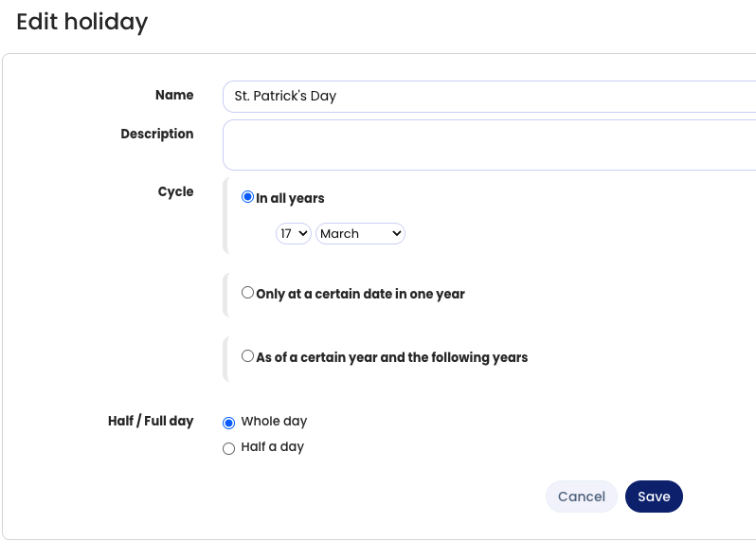Image resolution: width=756 pixels, height=542 pixels.
Task: Select the 'In all years' radio button
Action: (248, 197)
